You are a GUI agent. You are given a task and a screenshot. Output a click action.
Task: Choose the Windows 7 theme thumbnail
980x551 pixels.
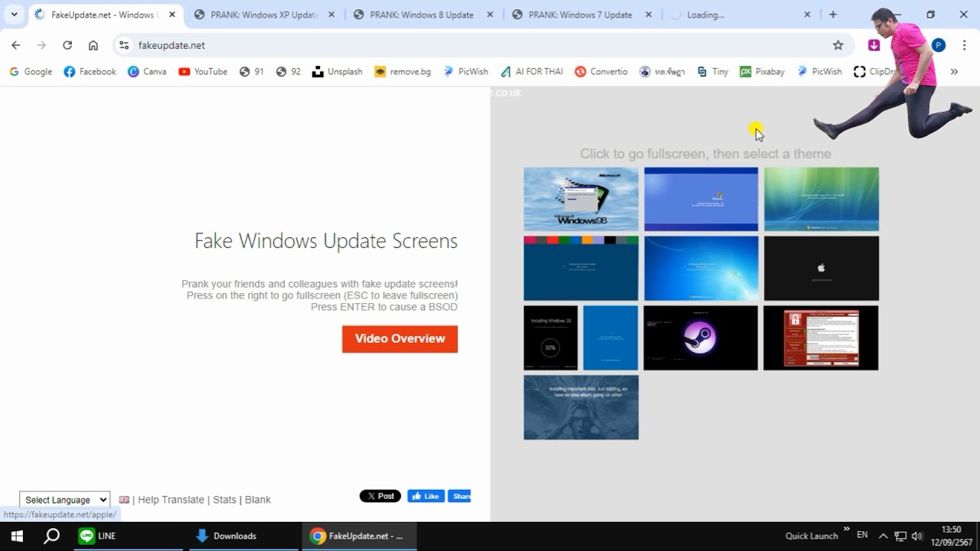click(x=701, y=269)
